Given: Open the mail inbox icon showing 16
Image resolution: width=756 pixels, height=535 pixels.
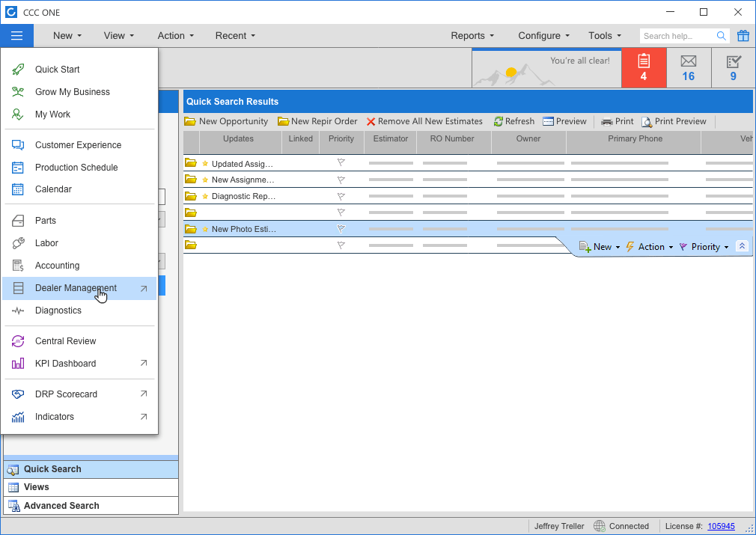Looking at the screenshot, I should point(688,67).
